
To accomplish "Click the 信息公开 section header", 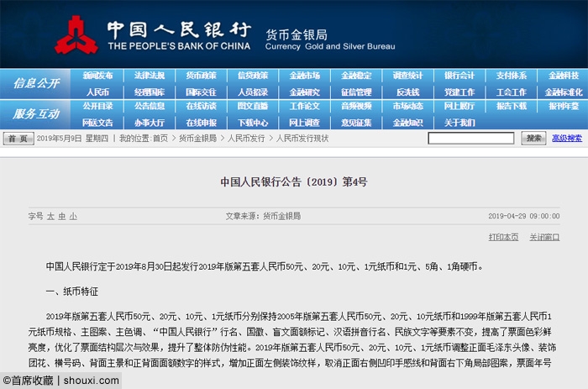I will pyautogui.click(x=36, y=83).
